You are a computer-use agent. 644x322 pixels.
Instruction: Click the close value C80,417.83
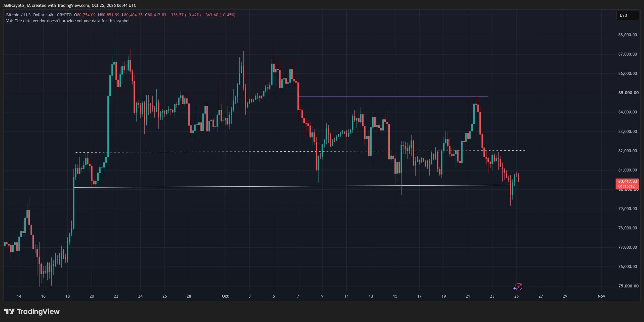point(156,15)
